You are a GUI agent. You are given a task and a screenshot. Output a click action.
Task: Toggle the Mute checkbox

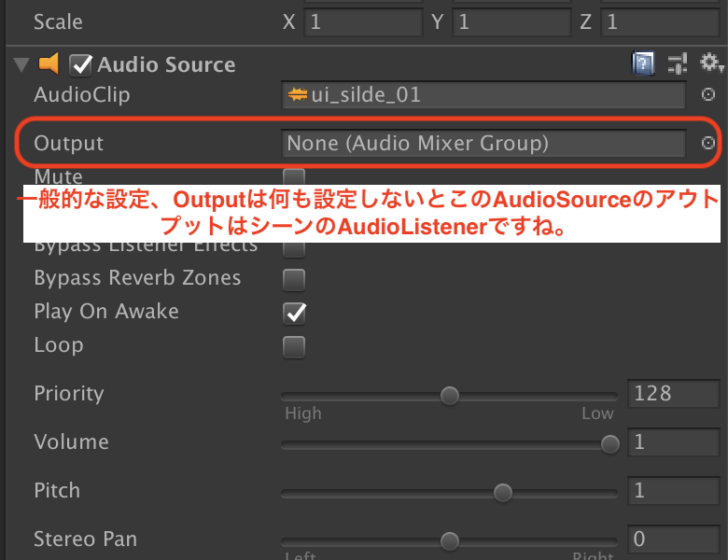coord(294,177)
